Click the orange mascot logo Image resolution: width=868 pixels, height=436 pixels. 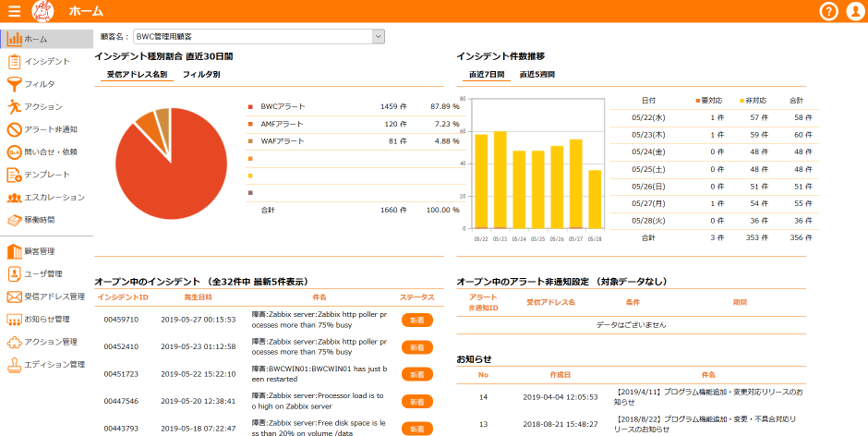click(x=43, y=11)
